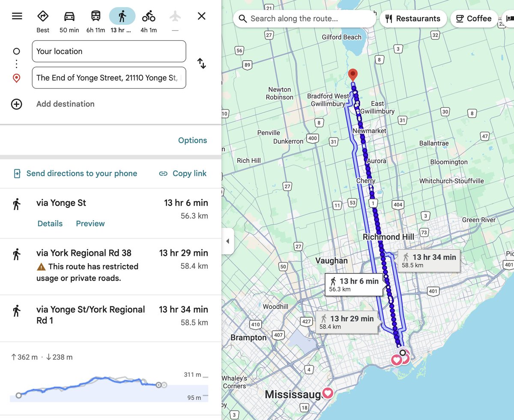Click highway 404 shield on map

coord(398,205)
